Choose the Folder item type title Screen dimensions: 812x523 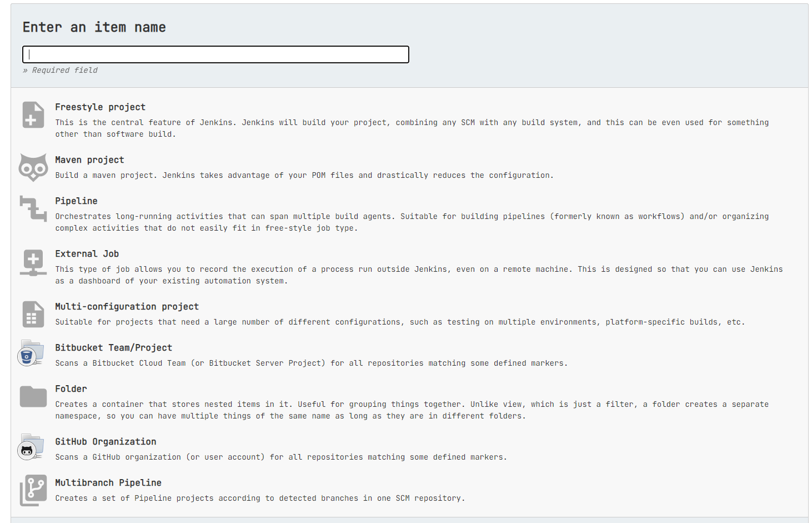pyautogui.click(x=71, y=389)
